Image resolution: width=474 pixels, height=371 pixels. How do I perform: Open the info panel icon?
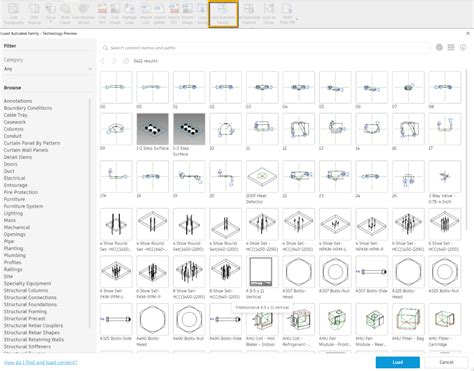click(463, 48)
